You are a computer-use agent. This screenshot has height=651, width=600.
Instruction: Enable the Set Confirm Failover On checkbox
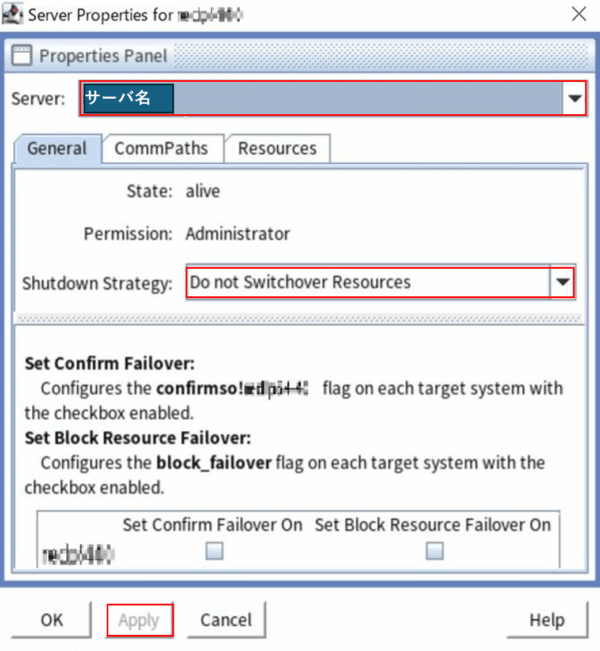coord(214,550)
